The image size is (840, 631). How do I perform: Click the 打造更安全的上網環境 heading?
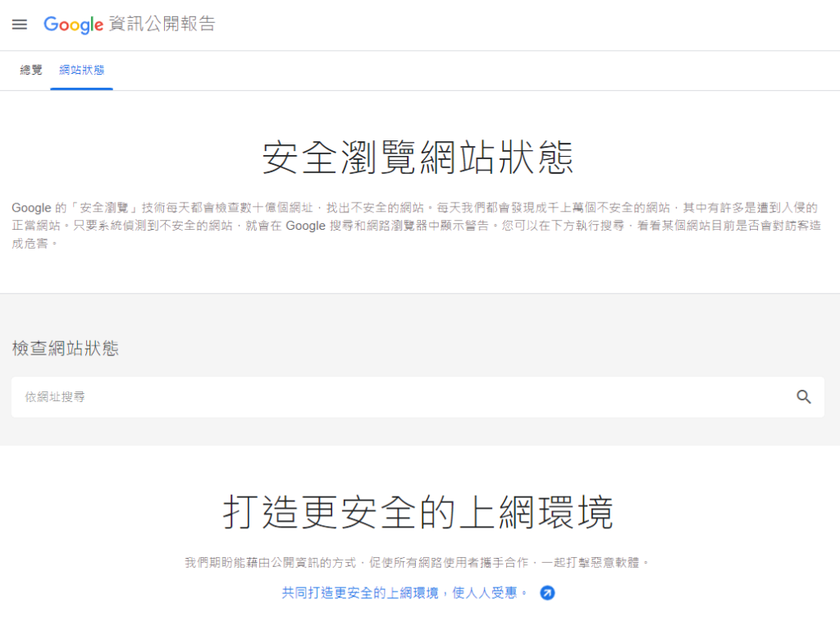tap(418, 513)
